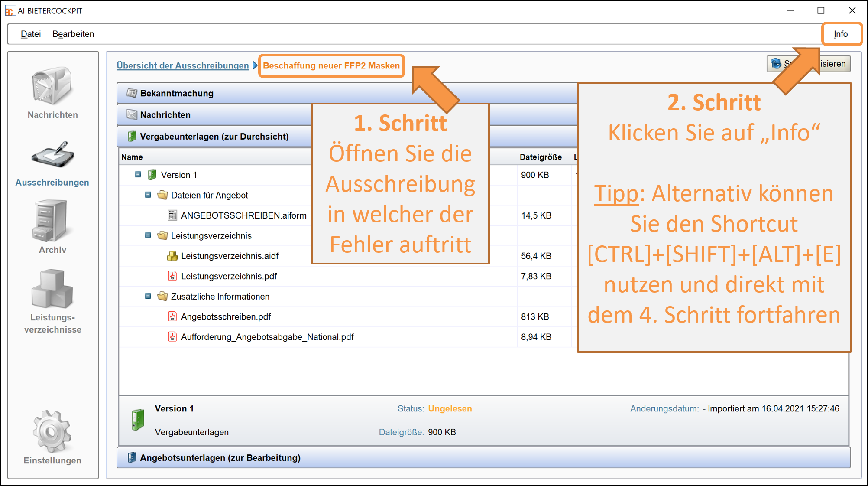
Task: Expand Angebotsunterlagen (zur Bearbeitung) section
Action: tap(220, 458)
